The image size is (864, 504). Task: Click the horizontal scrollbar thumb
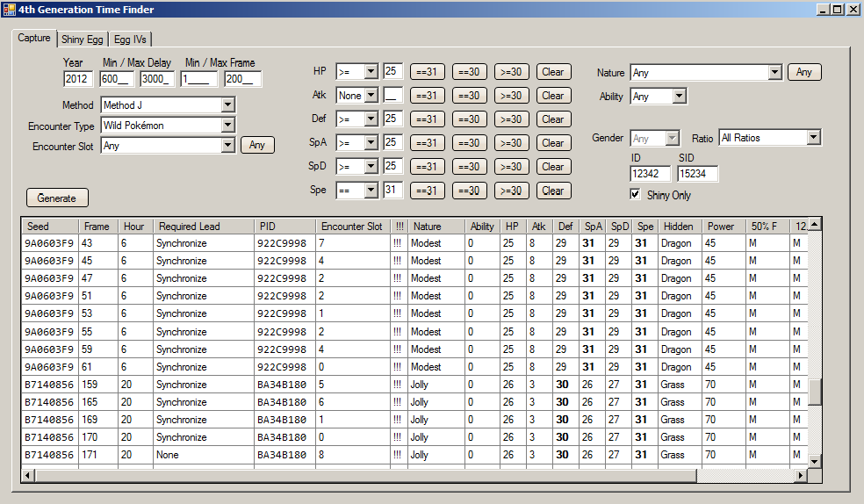point(366,475)
